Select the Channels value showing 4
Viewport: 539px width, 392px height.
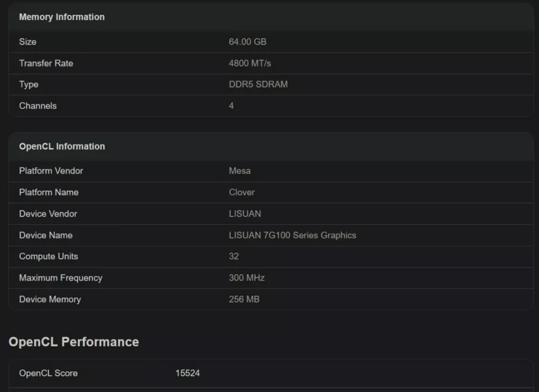231,106
